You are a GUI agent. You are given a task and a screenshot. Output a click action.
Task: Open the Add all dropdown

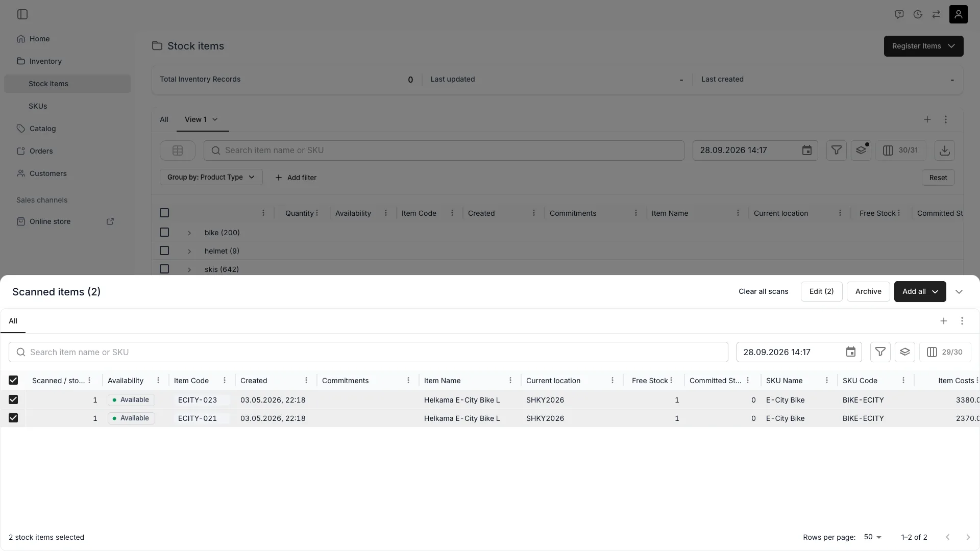pos(920,292)
